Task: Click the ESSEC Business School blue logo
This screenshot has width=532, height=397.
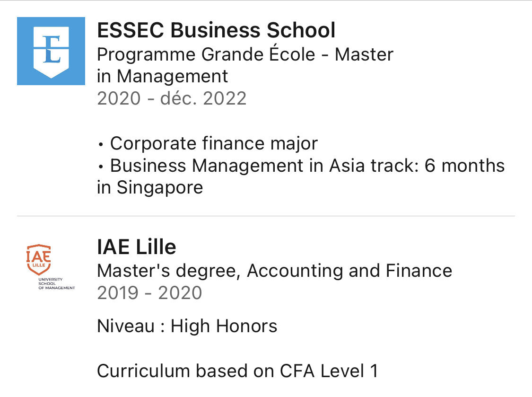Action: point(51,51)
